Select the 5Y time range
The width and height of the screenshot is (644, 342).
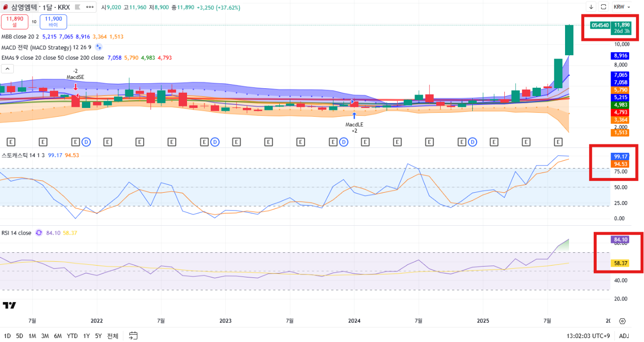tap(98, 336)
